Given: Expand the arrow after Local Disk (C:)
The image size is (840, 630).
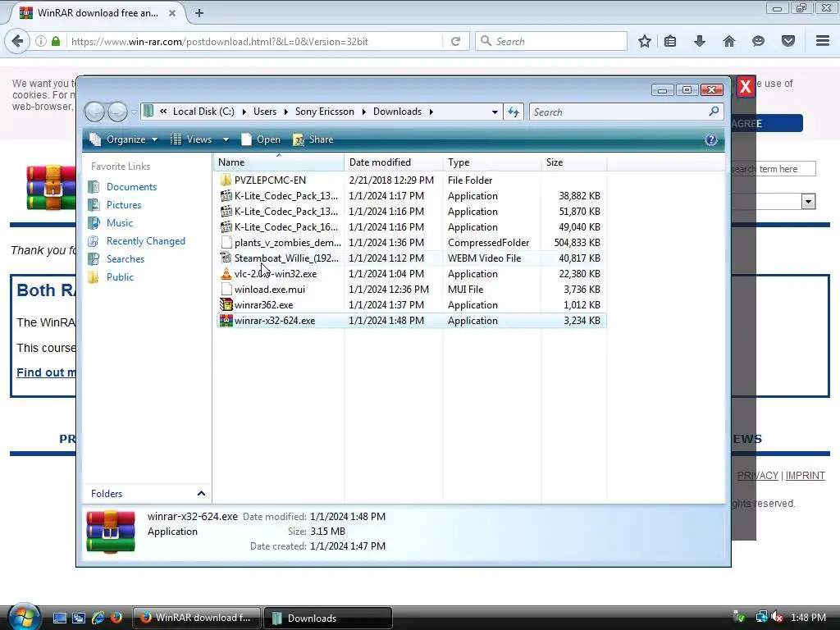Looking at the screenshot, I should (x=244, y=112).
